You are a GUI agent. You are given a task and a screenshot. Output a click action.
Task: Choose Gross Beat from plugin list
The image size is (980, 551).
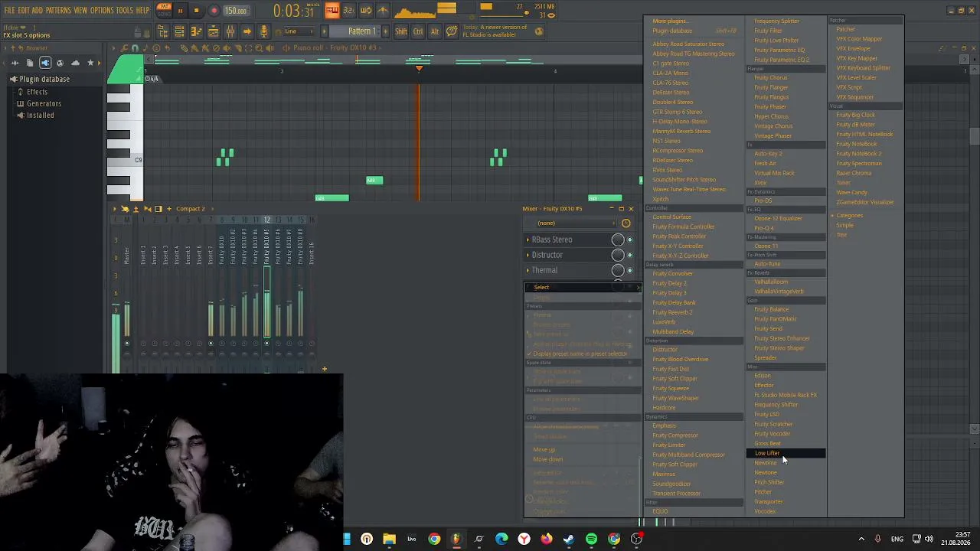[x=768, y=444]
